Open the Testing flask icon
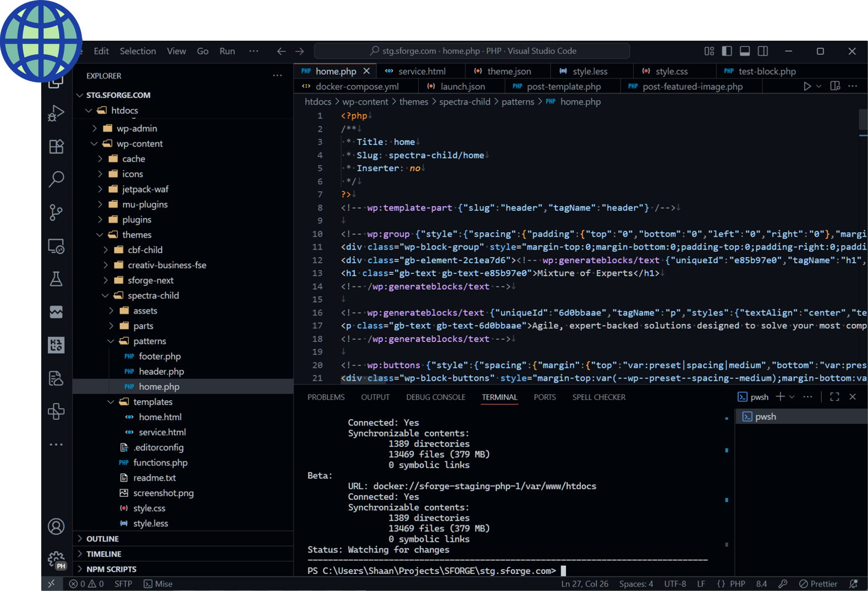The image size is (868, 591). tap(56, 279)
